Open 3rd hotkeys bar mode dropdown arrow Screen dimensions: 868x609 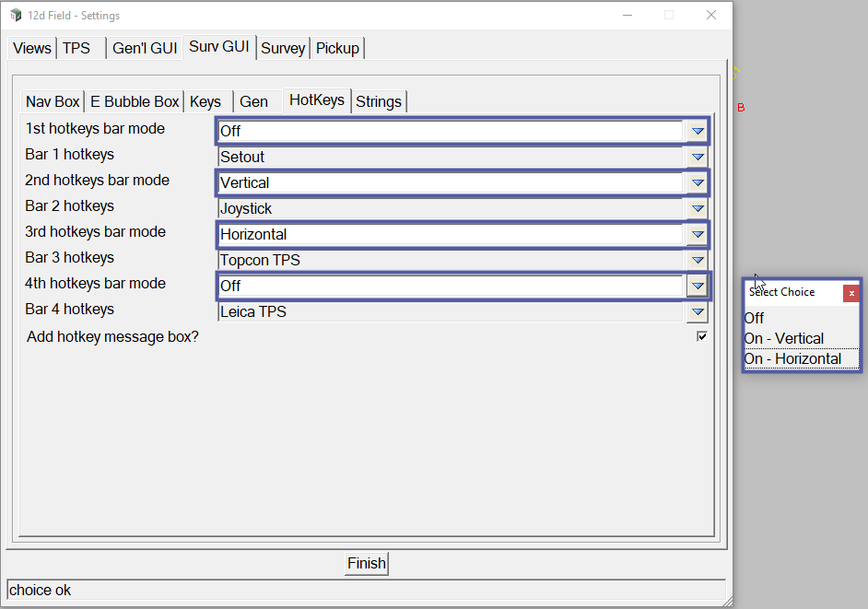[x=698, y=235]
